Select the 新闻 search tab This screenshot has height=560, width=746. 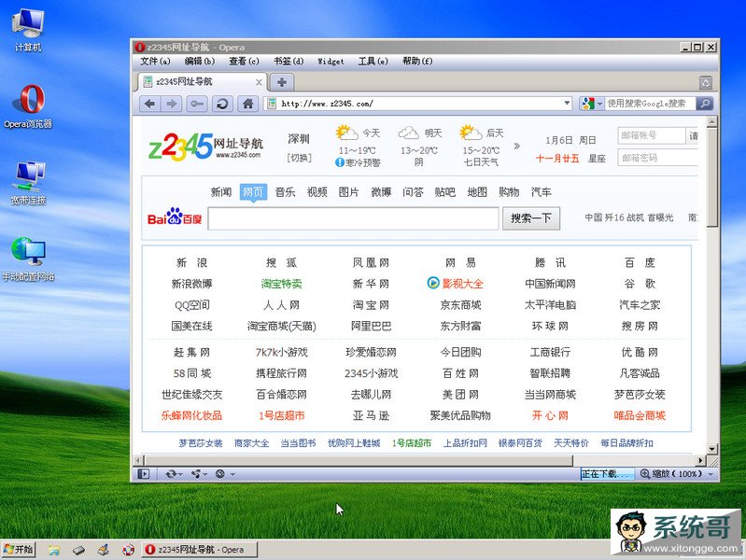coord(221,191)
